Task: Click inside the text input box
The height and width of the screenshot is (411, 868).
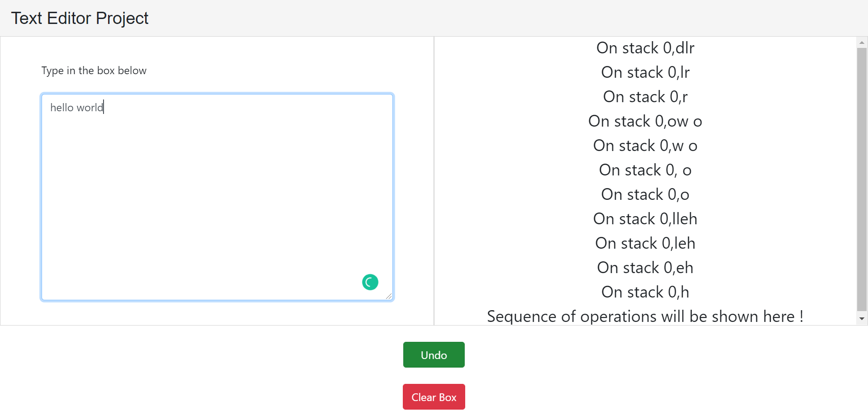Action: 217,197
